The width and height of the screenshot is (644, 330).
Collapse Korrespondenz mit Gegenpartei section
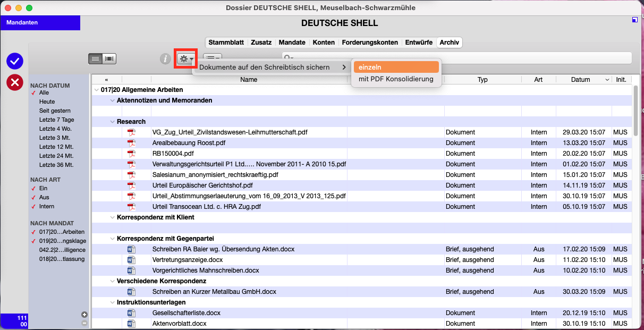112,239
